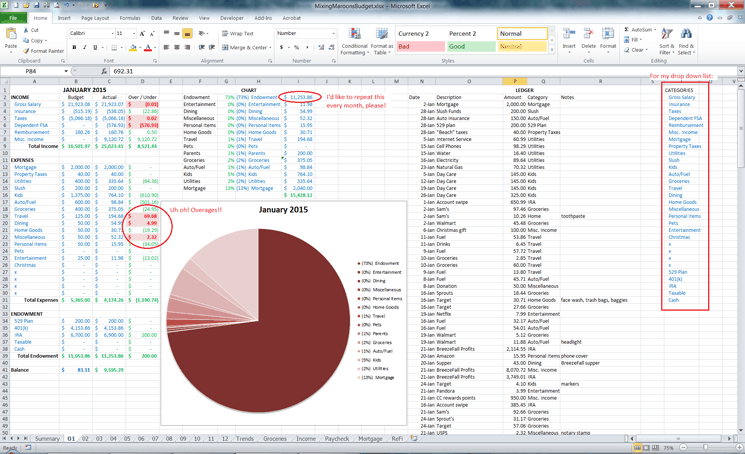Switch to the Formulas ribbon tab
745x454 pixels.
tap(130, 18)
